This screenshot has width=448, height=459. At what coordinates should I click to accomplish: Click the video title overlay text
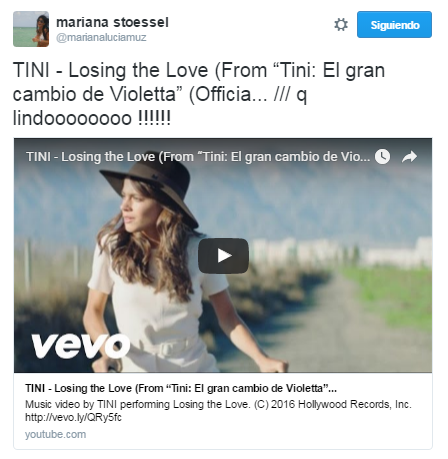(198, 157)
